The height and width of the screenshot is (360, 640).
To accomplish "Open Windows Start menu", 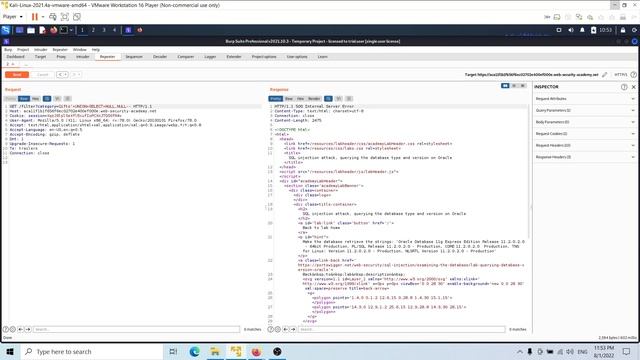I will pyautogui.click(x=10, y=351).
